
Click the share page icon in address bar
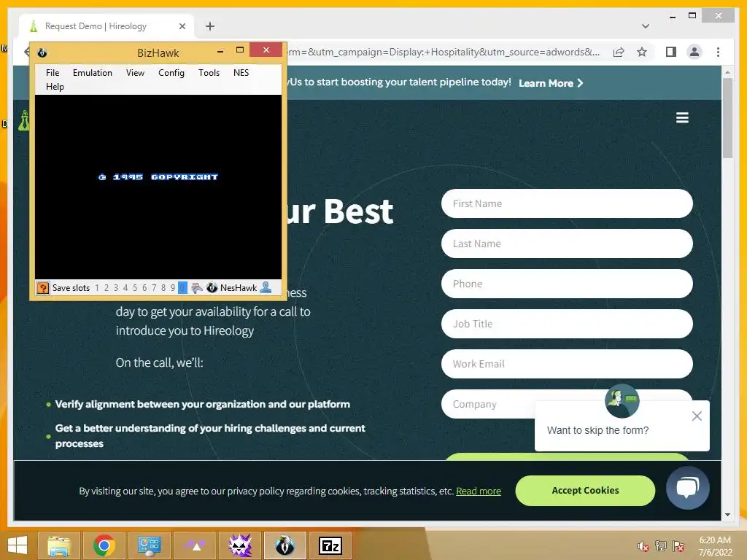[619, 52]
